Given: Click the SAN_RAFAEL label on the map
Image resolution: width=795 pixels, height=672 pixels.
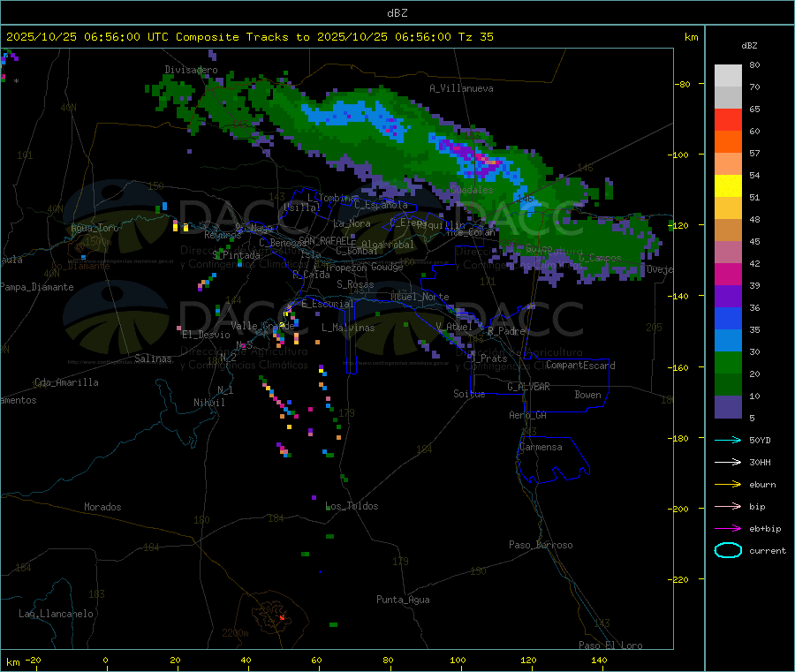Looking at the screenshot, I should 327,241.
